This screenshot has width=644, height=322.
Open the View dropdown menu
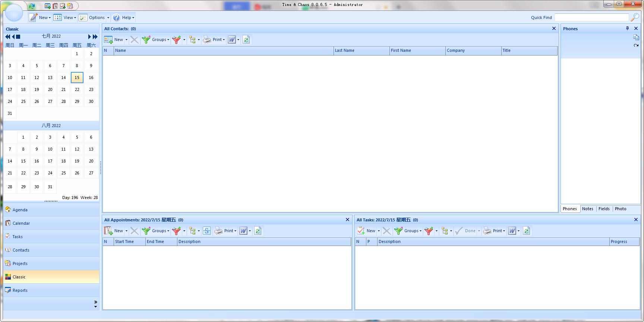65,18
